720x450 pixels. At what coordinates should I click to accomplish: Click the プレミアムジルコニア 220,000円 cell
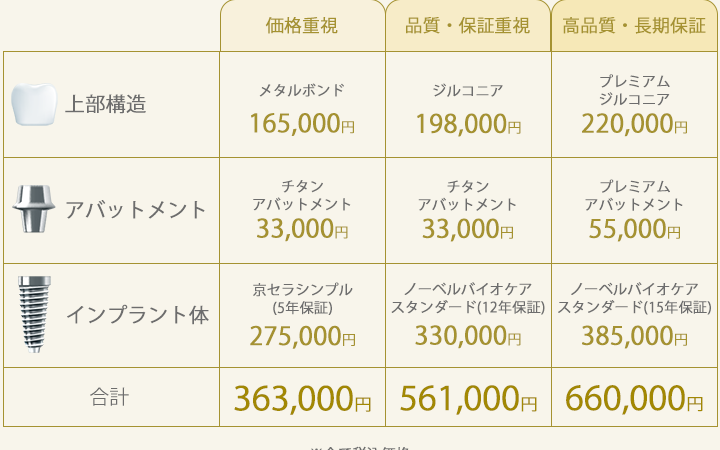coord(634,106)
